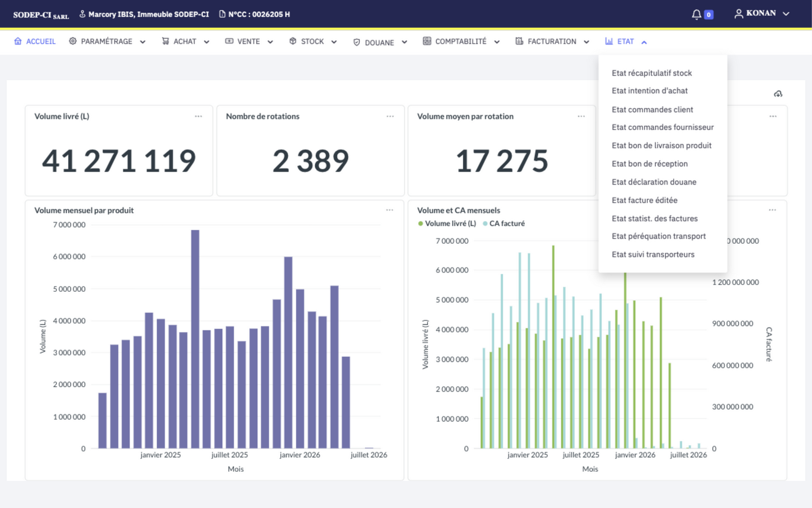
Task: Open Etat déclaration douane
Action: click(x=654, y=182)
